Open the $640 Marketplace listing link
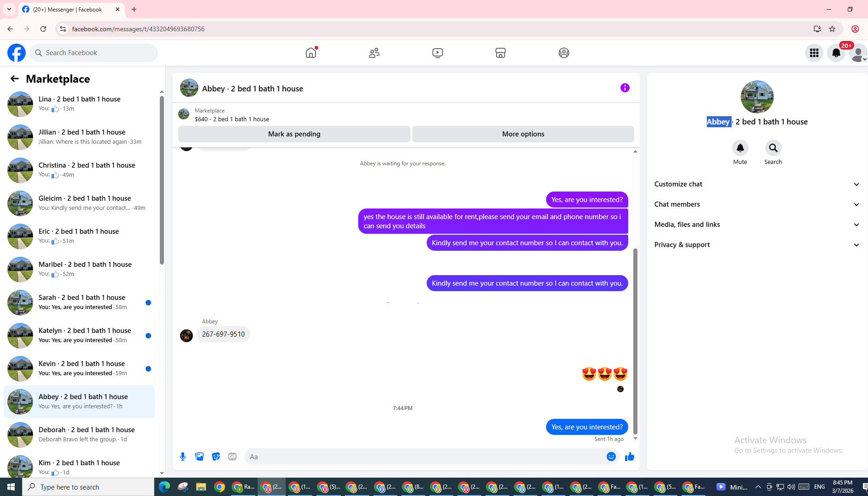The height and width of the screenshot is (496, 868). pos(232,119)
